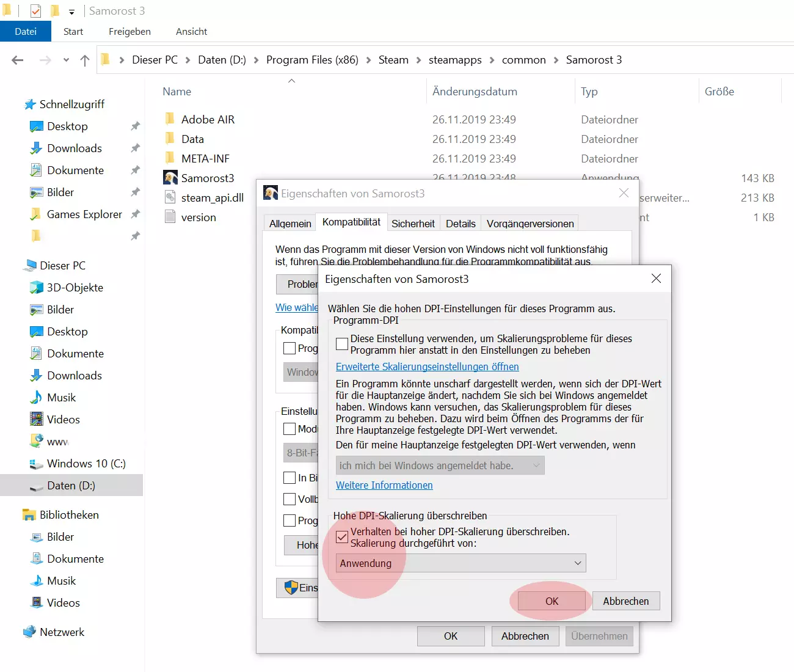794x672 pixels.
Task: Select the Daten (D:) drive icon
Action: (37, 486)
